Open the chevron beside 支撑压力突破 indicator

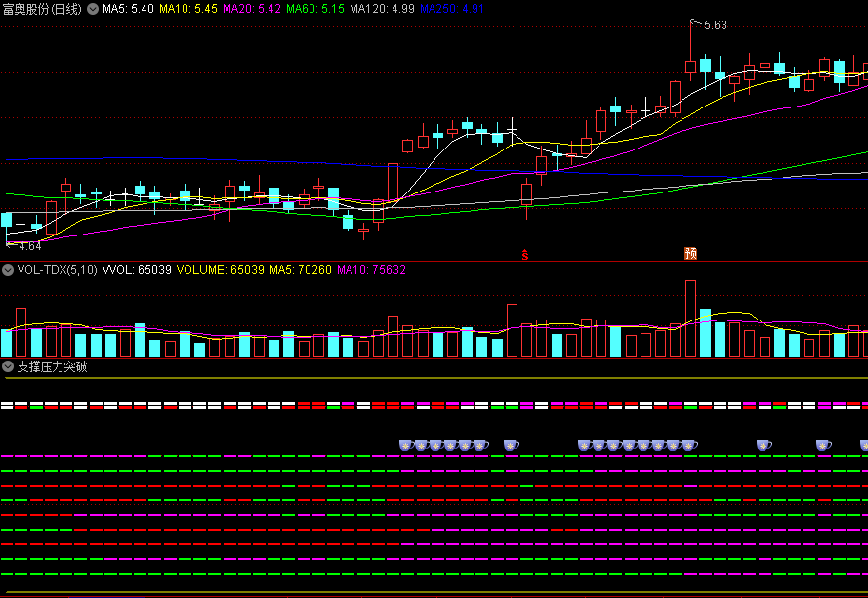point(8,366)
